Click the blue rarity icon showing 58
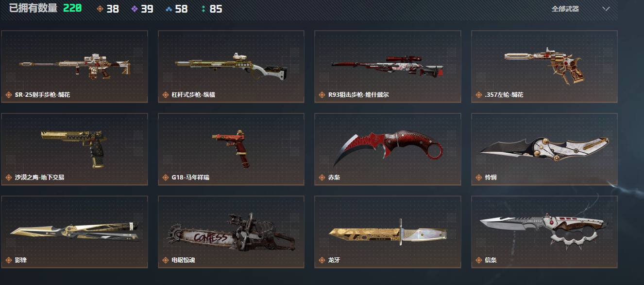Image resolution: width=644 pixels, height=285 pixels. click(169, 9)
